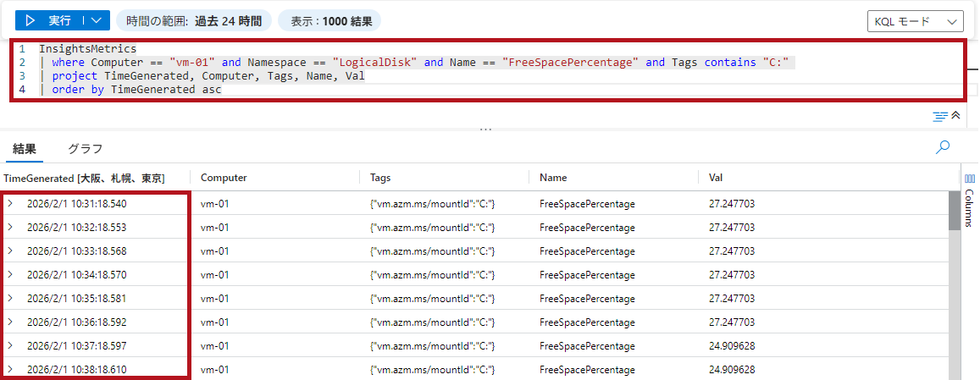Collapse the query editor with double chevron
The image size is (980, 380).
pos(956,116)
